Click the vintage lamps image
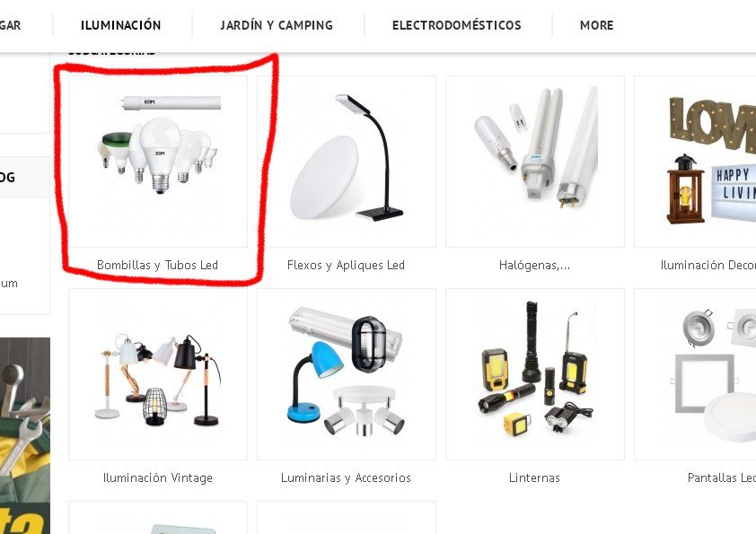Screen dimensions: 756x534 tap(158, 374)
